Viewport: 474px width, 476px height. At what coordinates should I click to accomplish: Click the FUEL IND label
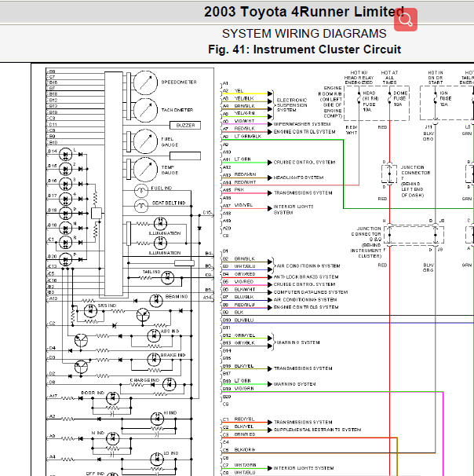[x=162, y=189]
